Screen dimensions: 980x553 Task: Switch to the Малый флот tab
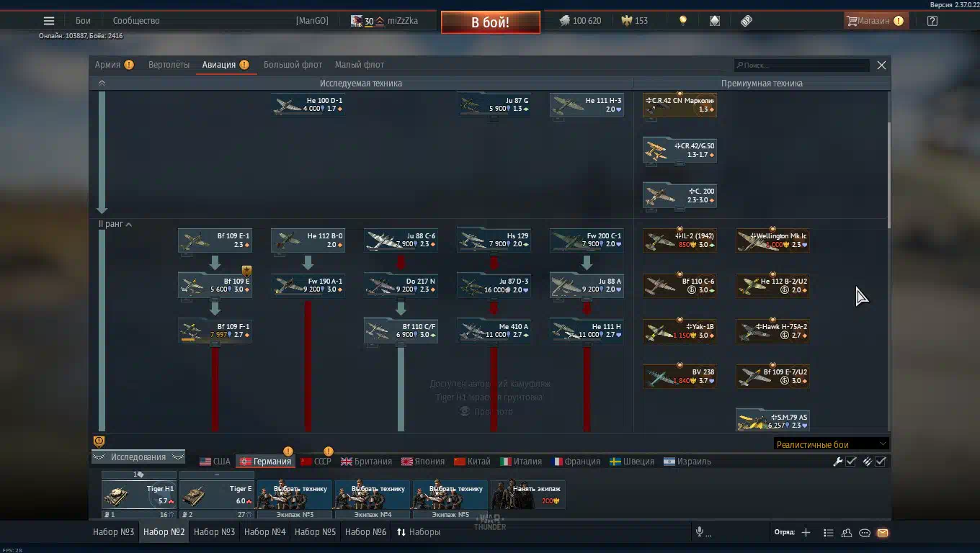360,65
